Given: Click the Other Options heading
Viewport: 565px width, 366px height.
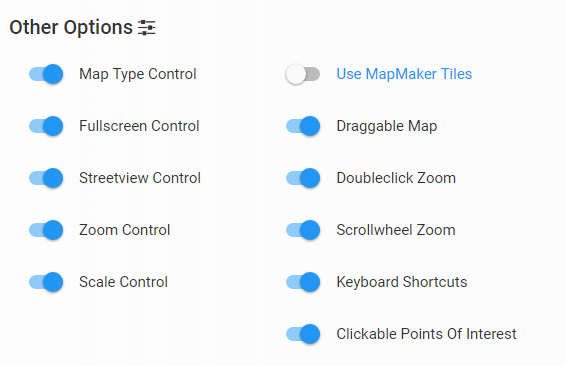Looking at the screenshot, I should (71, 27).
